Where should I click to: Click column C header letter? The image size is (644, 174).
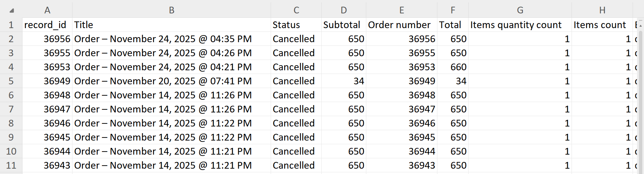click(296, 10)
